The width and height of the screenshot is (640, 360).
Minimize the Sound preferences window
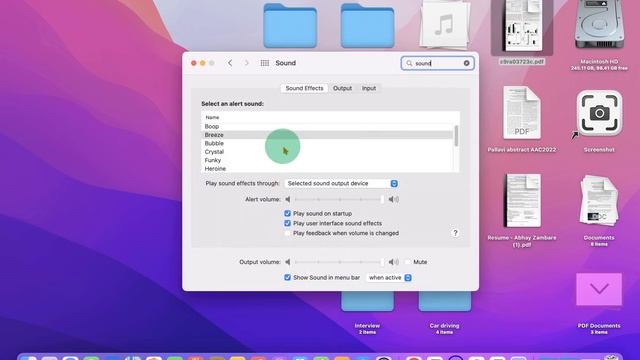pyautogui.click(x=202, y=63)
